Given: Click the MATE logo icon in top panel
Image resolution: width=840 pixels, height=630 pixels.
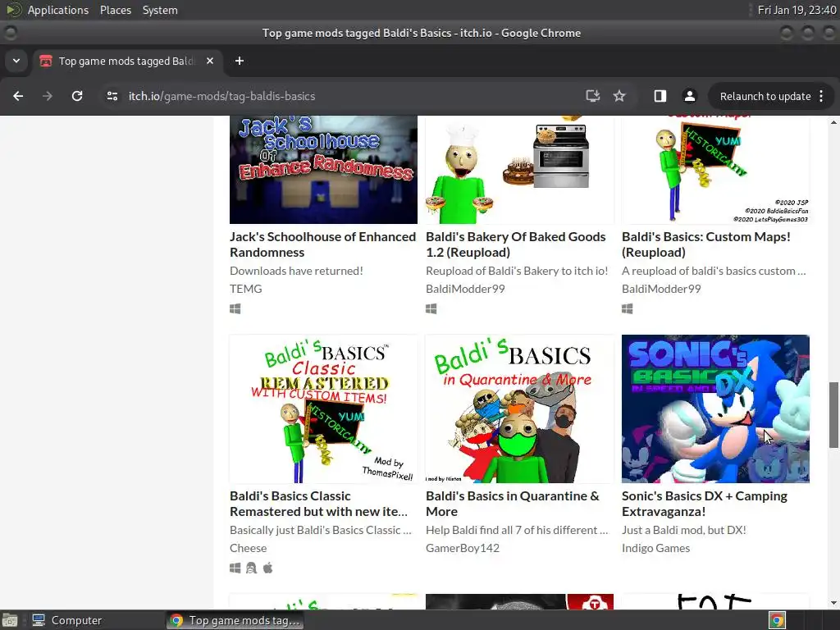Looking at the screenshot, I should click(x=14, y=10).
